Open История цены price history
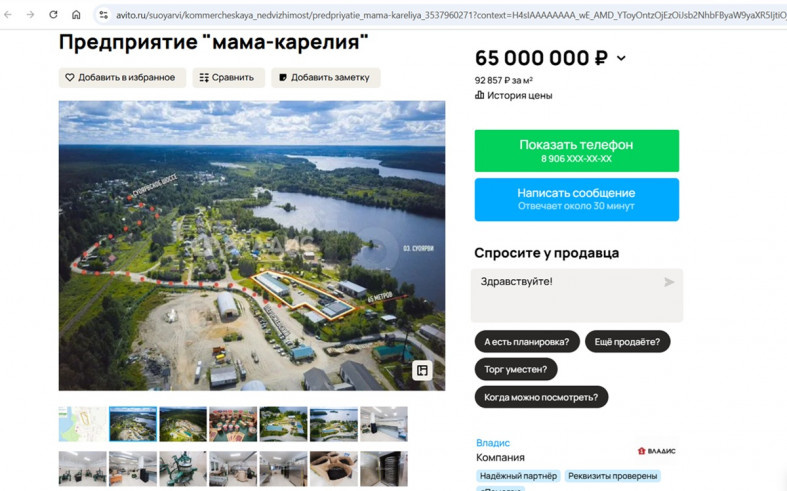Image resolution: width=787 pixels, height=491 pixels. [513, 95]
